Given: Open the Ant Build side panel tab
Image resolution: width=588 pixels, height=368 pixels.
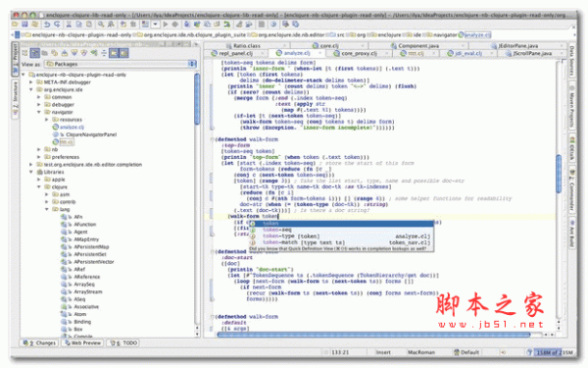Looking at the screenshot, I should click(572, 234).
